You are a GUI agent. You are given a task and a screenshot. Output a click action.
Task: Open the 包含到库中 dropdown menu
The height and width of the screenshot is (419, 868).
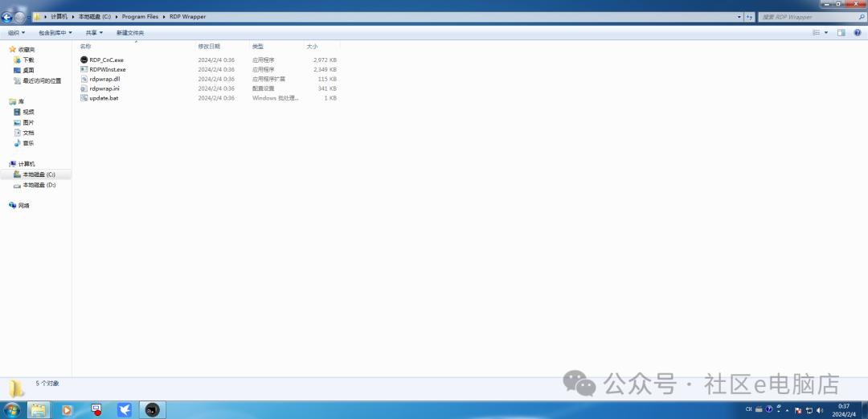pyautogui.click(x=55, y=33)
